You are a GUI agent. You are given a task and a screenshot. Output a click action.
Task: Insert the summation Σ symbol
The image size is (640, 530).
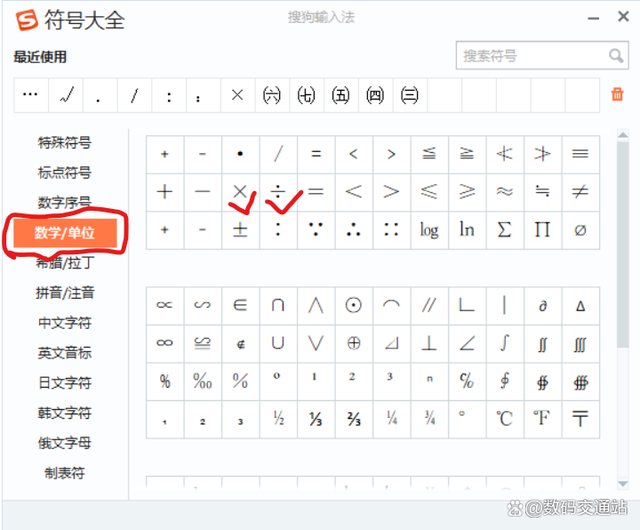pyautogui.click(x=504, y=229)
